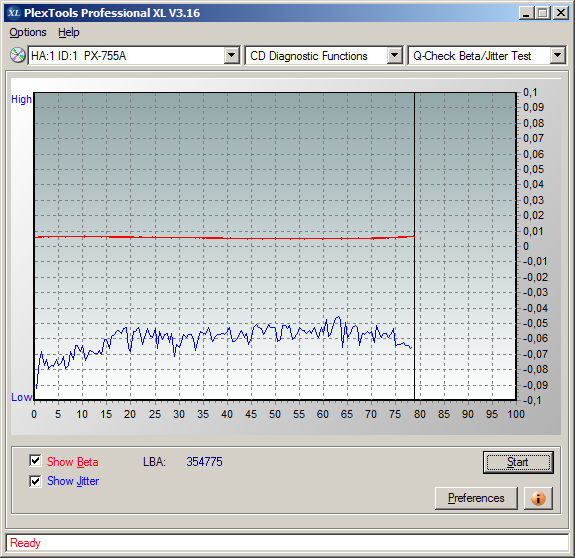Click the orange info icon button

tap(538, 498)
